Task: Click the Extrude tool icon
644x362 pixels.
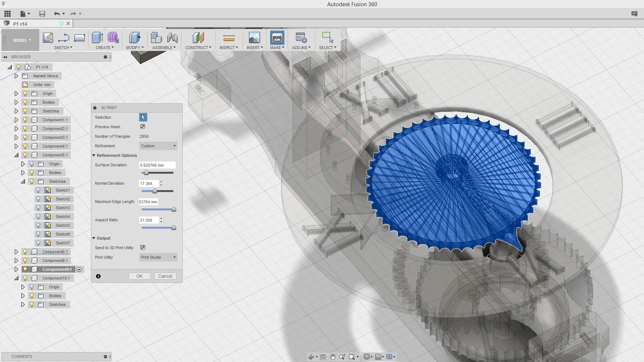Action: (97, 37)
